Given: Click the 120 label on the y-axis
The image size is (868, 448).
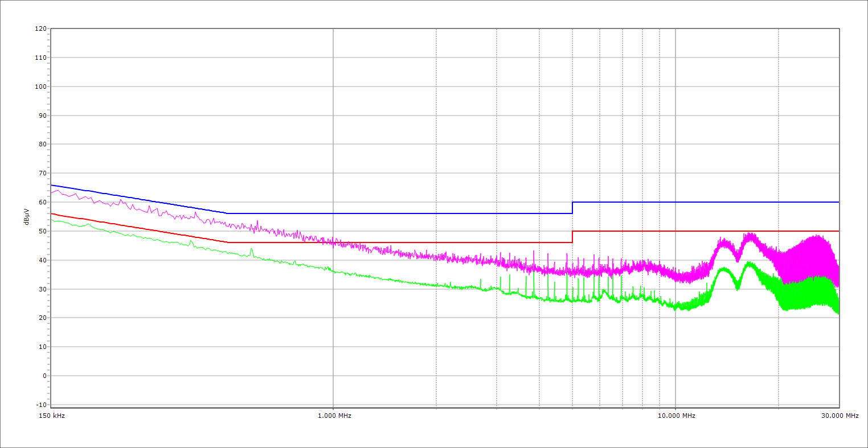Looking at the screenshot, I should 40,28.
